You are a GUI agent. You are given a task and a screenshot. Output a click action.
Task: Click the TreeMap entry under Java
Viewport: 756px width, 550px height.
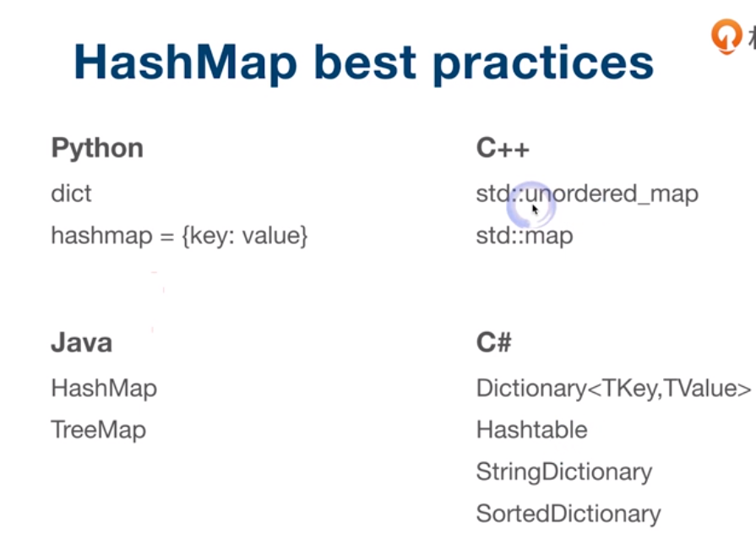(98, 430)
